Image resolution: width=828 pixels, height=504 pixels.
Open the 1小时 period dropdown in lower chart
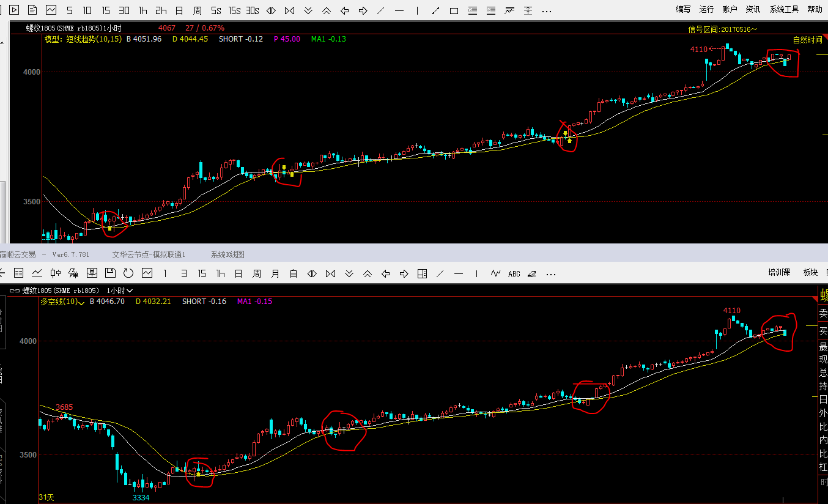tap(120, 291)
